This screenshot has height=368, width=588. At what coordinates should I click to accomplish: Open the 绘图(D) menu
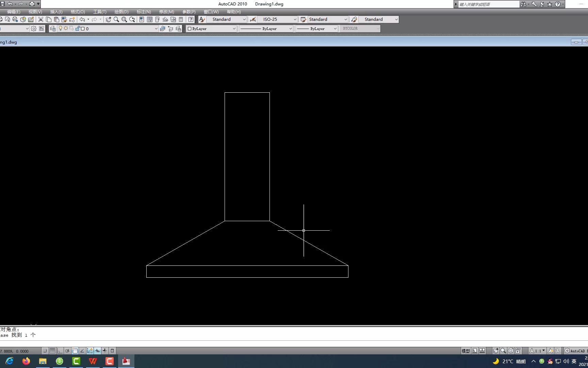tap(121, 12)
